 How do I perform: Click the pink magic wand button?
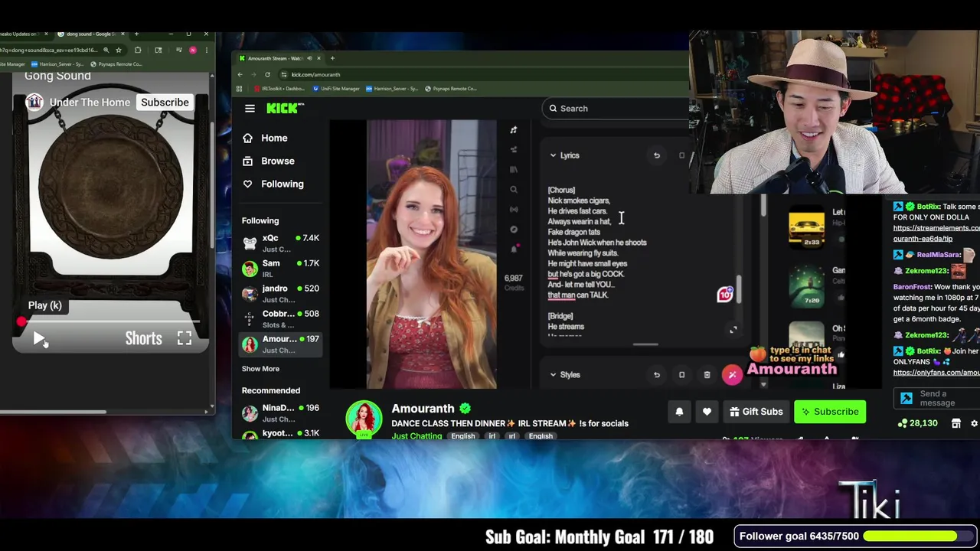click(x=732, y=375)
